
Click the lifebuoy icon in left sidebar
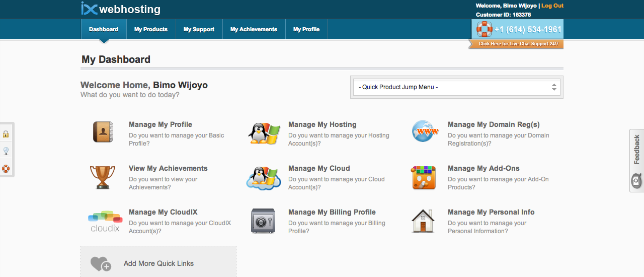(x=6, y=169)
